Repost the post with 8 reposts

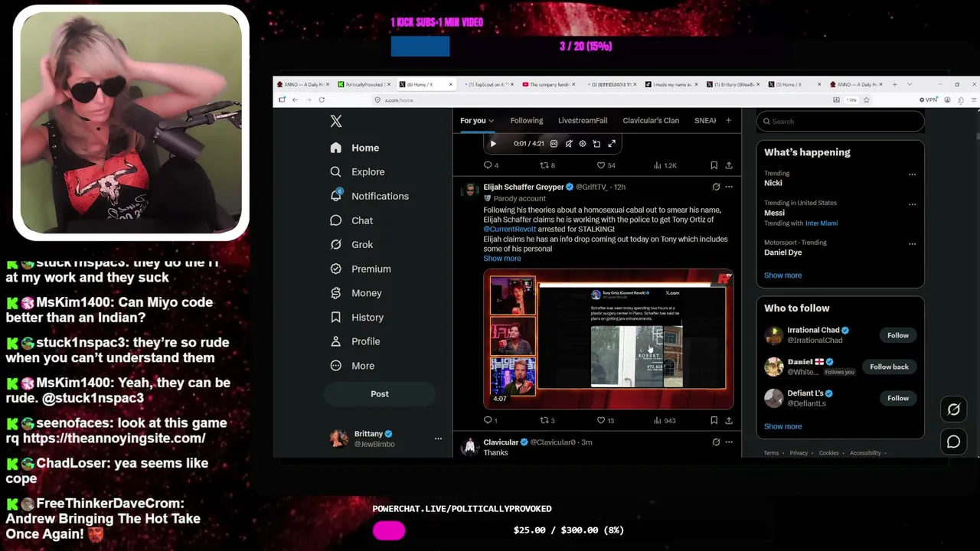click(547, 165)
